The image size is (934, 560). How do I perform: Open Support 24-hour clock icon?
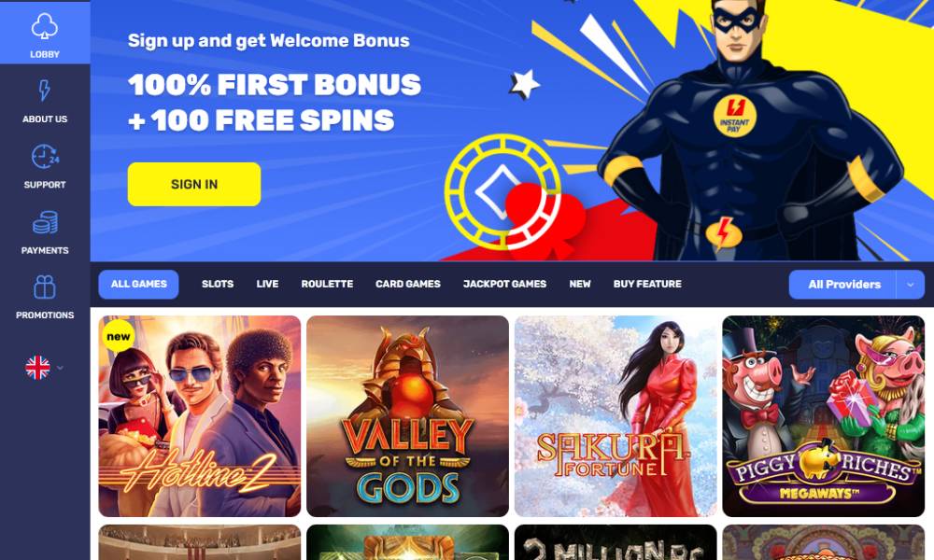point(45,157)
